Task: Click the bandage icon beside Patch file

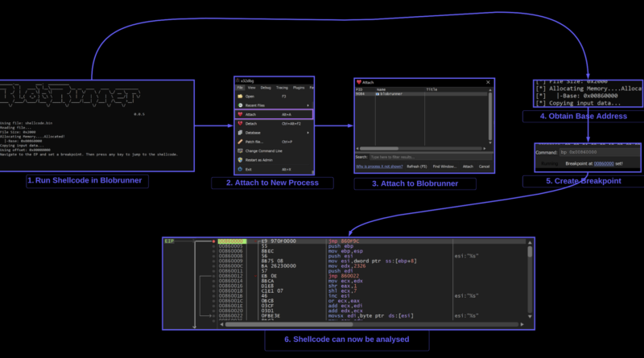Action: pos(240,142)
